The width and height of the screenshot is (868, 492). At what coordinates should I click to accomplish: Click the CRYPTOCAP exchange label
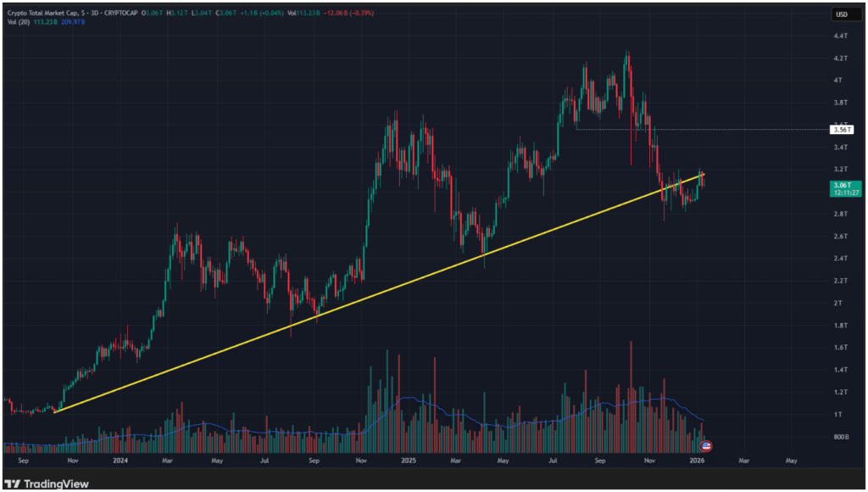pos(119,14)
